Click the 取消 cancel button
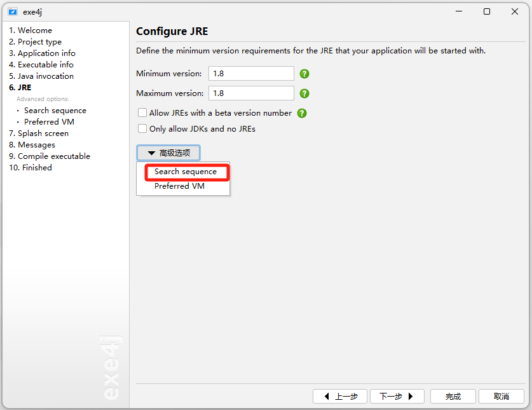The width and height of the screenshot is (532, 410). [x=501, y=396]
